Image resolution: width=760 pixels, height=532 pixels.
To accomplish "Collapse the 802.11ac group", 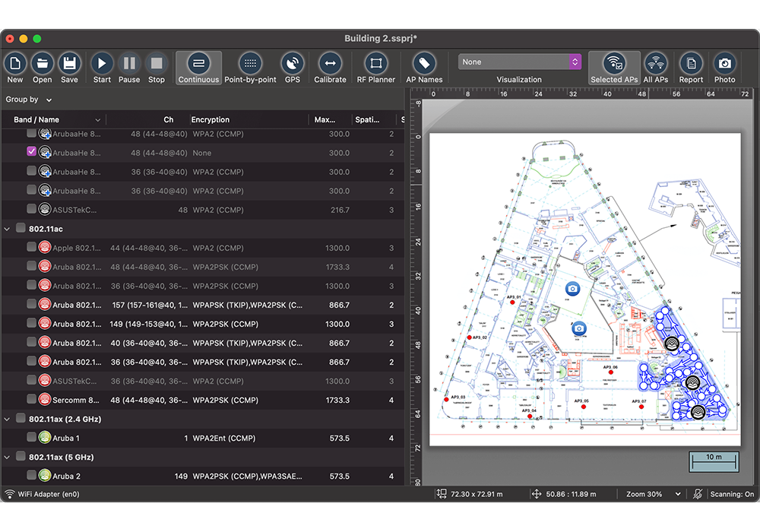I will [x=8, y=229].
